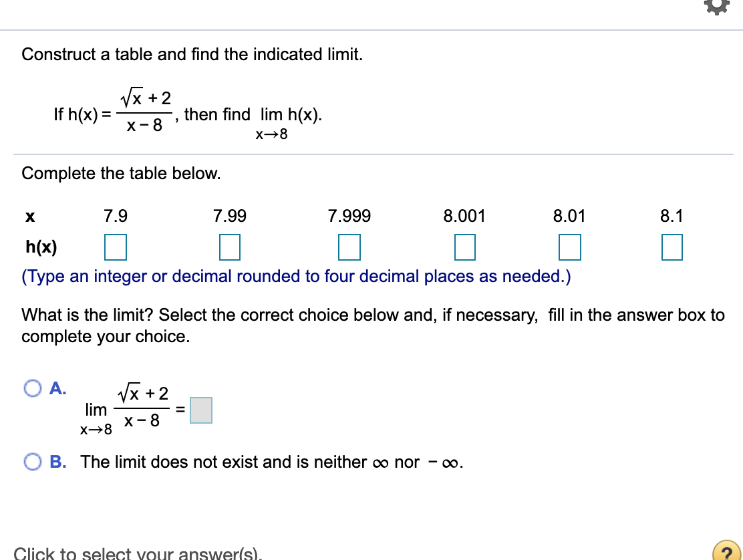The width and height of the screenshot is (743, 560).
Task: Click the h(x) input box under 8.01
Action: pos(569,247)
